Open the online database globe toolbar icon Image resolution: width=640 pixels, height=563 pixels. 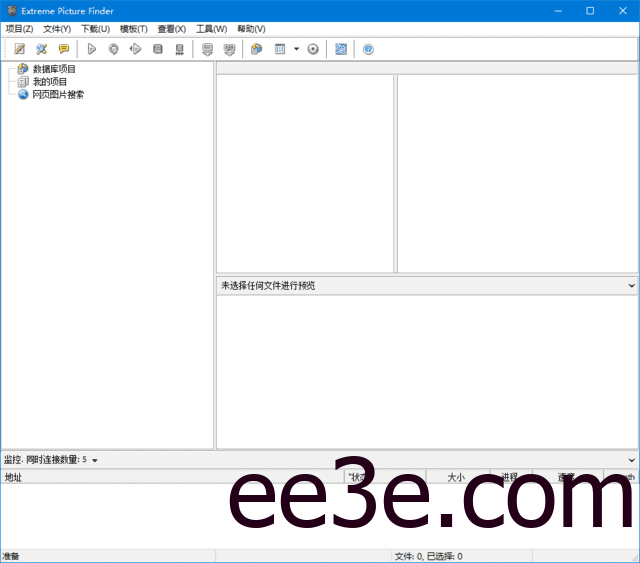coord(257,49)
